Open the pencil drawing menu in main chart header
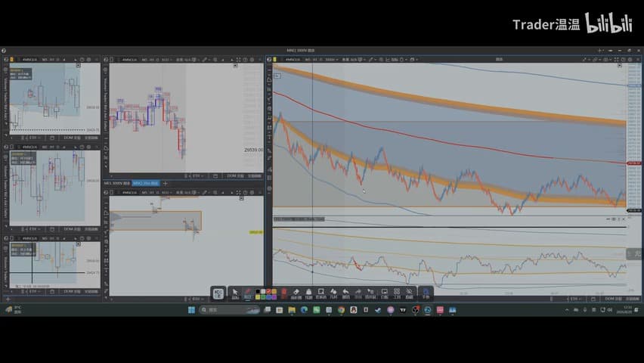The width and height of the screenshot is (644, 363). (x=371, y=59)
